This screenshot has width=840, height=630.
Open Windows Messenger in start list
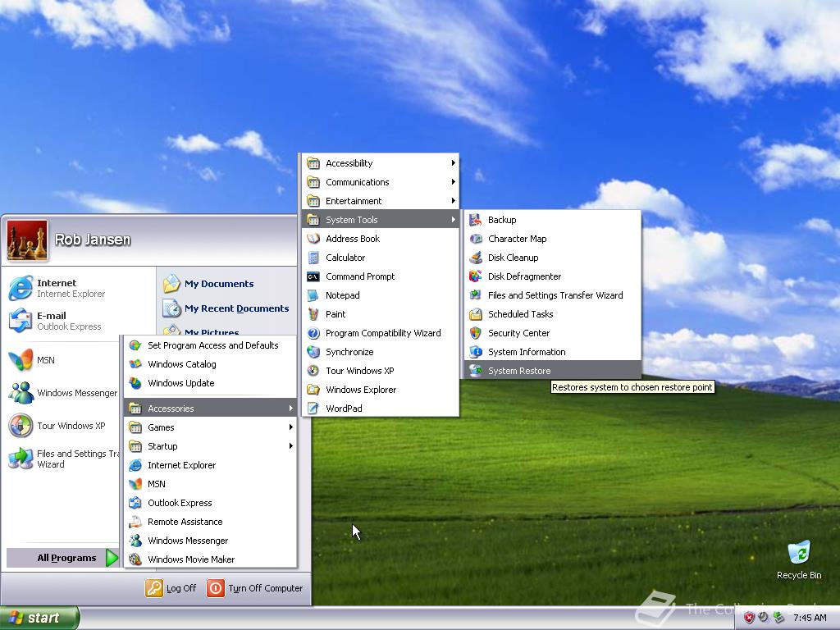tap(63, 393)
